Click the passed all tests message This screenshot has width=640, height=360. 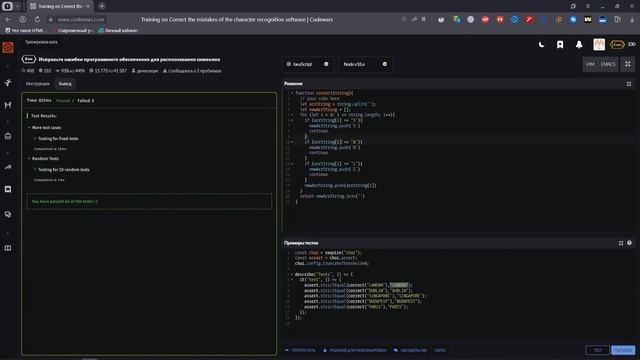(64, 202)
